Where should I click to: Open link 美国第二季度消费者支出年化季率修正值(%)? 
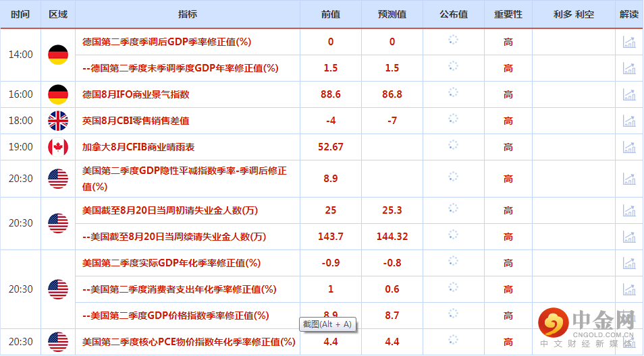point(179,289)
